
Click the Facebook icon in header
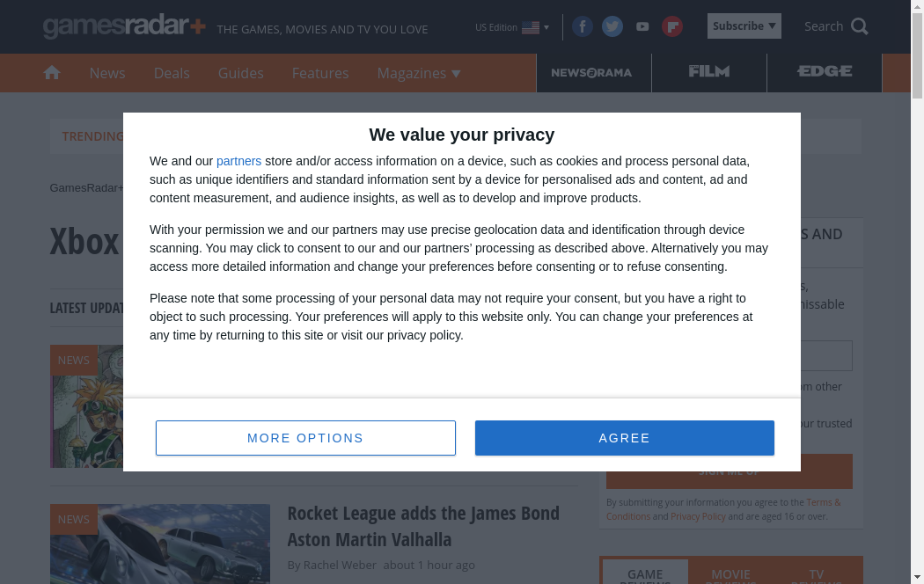[x=583, y=26]
